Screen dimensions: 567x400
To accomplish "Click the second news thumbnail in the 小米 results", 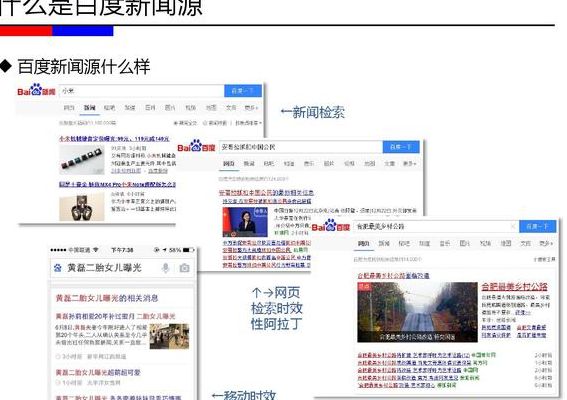I will coord(82,207).
